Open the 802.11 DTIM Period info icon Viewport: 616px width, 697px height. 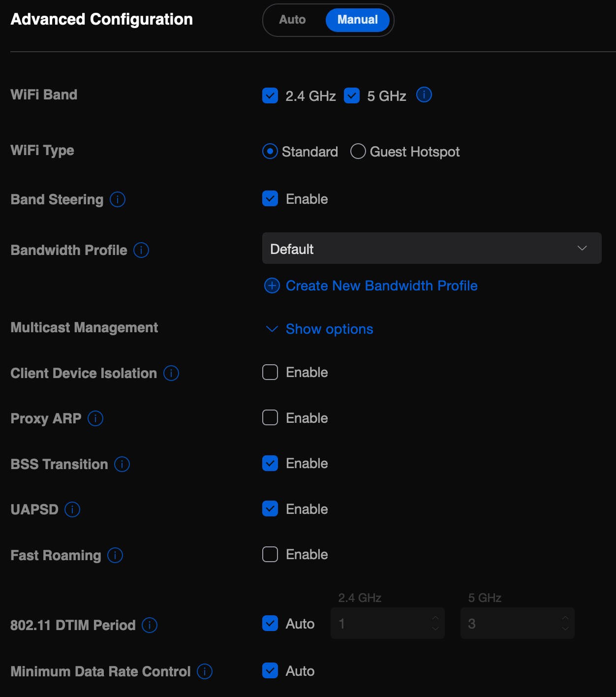[150, 625]
